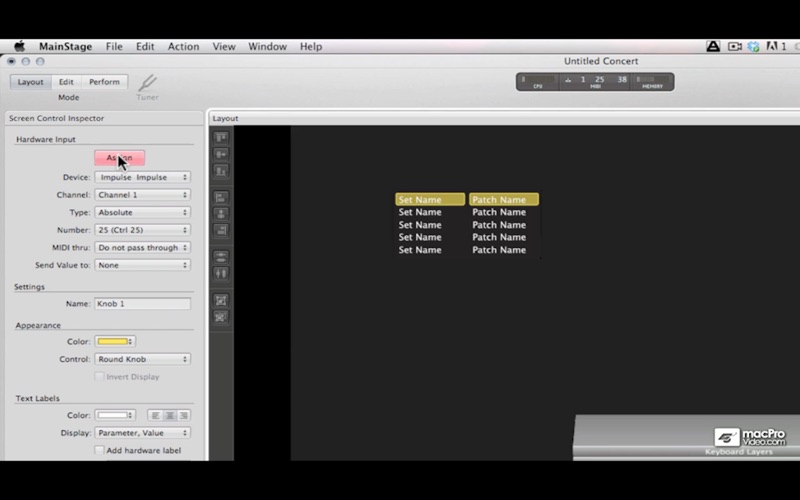800x500 pixels.
Task: Open the Channel dropdown
Action: (x=142, y=195)
